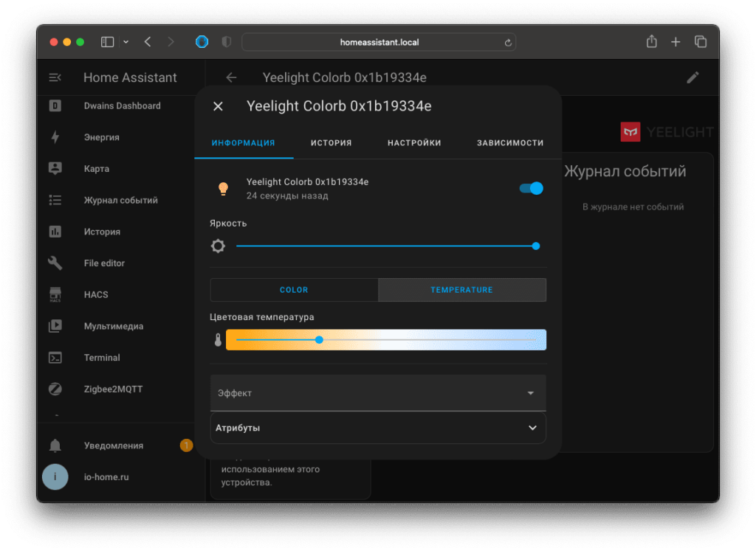756x551 pixels.
Task: Go back with the device page arrow
Action: (231, 77)
